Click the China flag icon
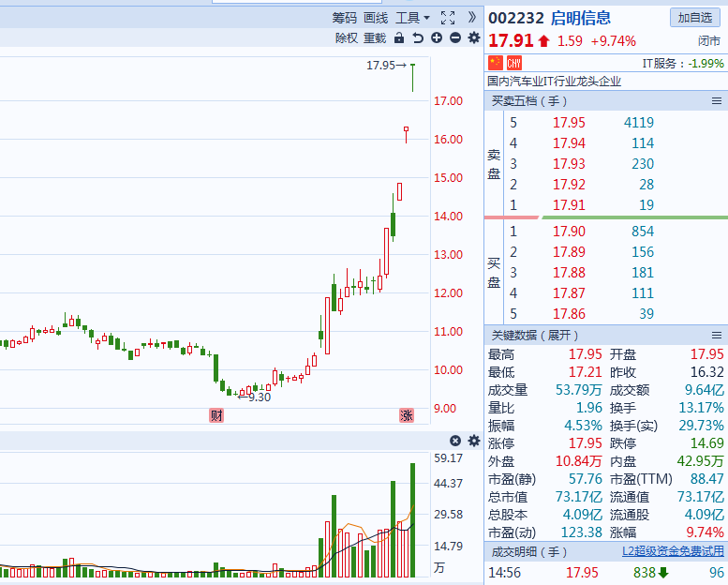 (x=496, y=63)
